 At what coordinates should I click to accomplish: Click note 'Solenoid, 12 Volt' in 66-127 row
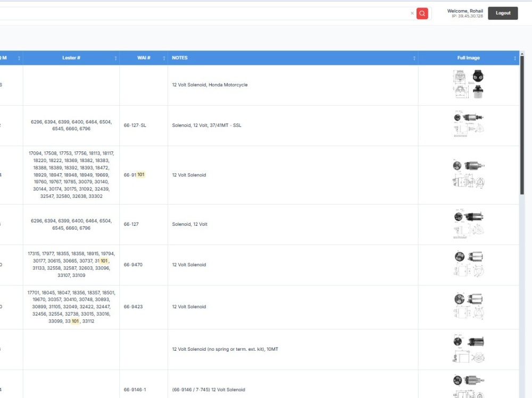190,224
